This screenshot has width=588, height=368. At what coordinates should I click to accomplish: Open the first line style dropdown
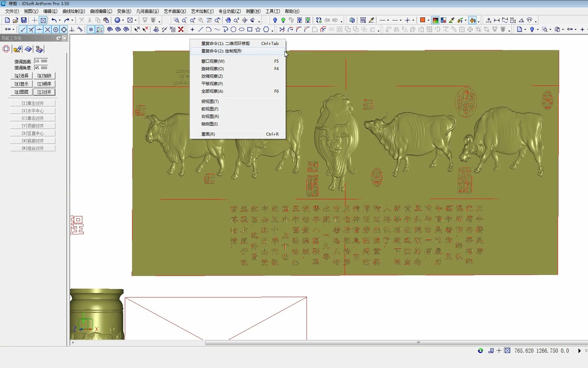[x=388, y=20]
